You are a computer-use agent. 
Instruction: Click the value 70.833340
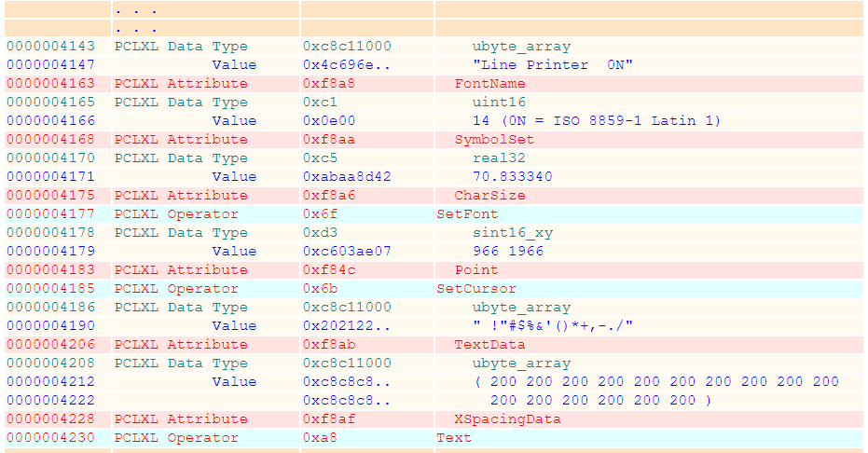[513, 176]
